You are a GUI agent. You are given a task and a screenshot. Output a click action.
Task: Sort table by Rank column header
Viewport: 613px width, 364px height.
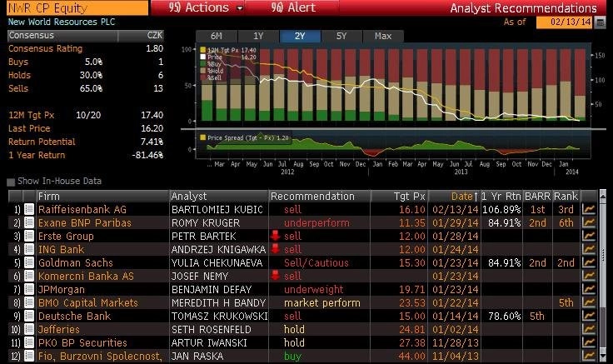tap(566, 196)
